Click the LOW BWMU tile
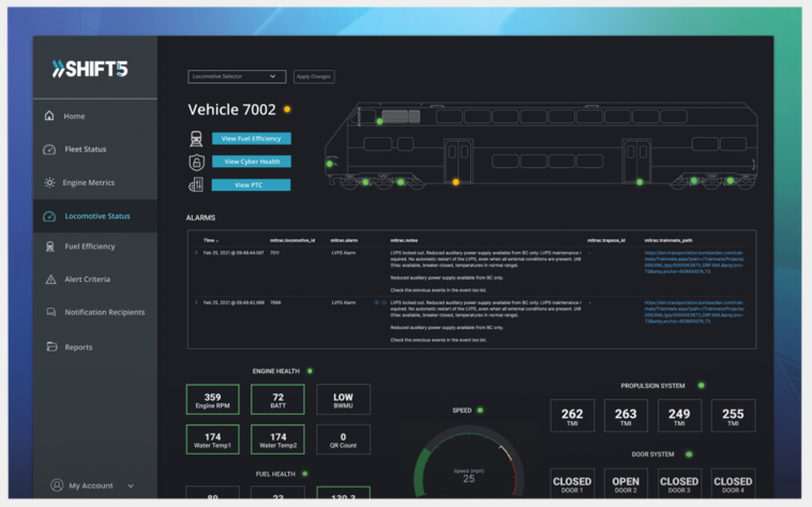Viewport: 812px width, 507px height. [x=343, y=399]
